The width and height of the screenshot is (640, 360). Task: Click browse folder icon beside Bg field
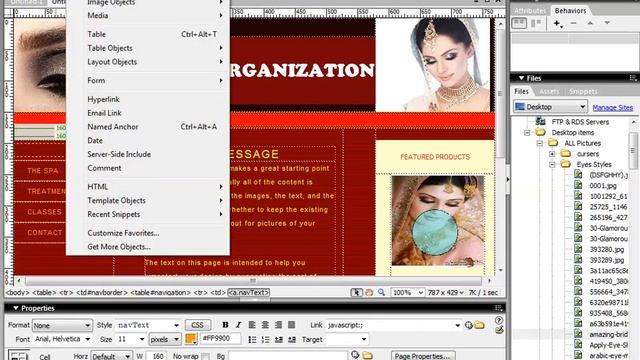coord(367,356)
